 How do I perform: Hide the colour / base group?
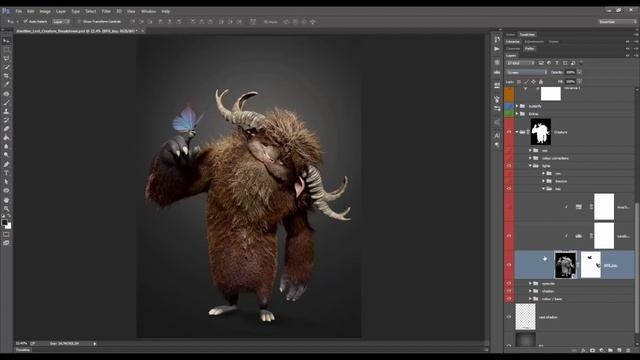(509, 299)
